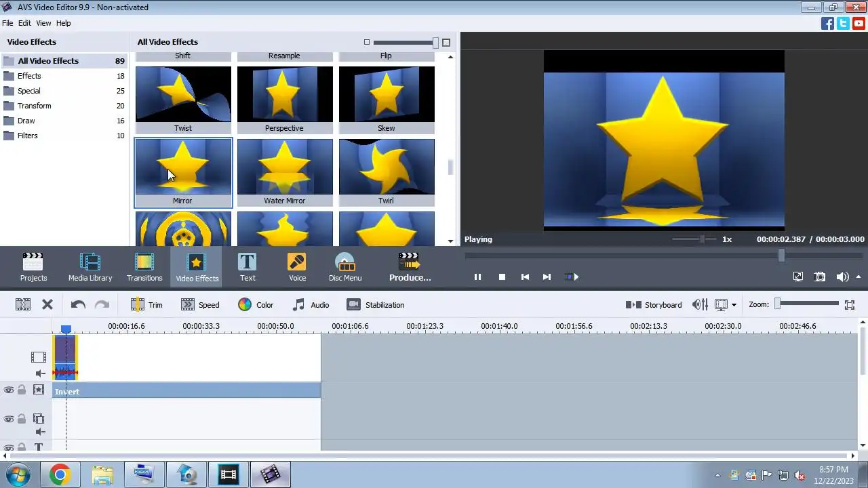Open the Help menu
The height and width of the screenshot is (488, 868).
pos(63,23)
